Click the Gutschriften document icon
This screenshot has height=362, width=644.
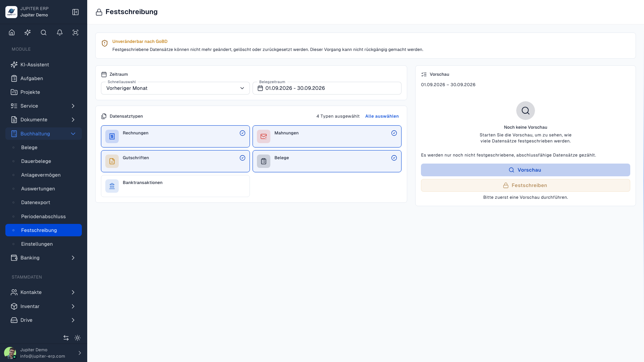pyautogui.click(x=112, y=161)
